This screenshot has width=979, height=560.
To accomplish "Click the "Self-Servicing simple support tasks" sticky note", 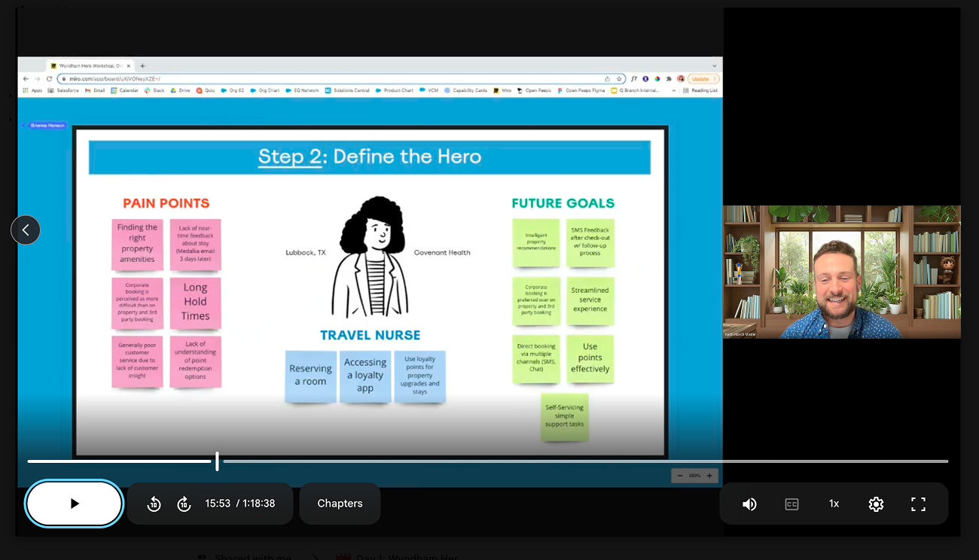I will coord(564,416).
